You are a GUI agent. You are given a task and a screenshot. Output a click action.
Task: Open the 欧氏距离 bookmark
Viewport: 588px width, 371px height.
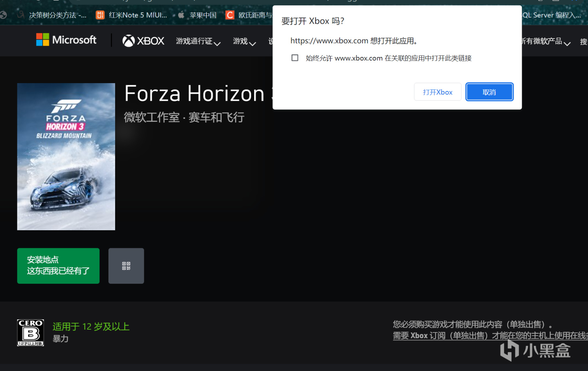[x=249, y=15]
